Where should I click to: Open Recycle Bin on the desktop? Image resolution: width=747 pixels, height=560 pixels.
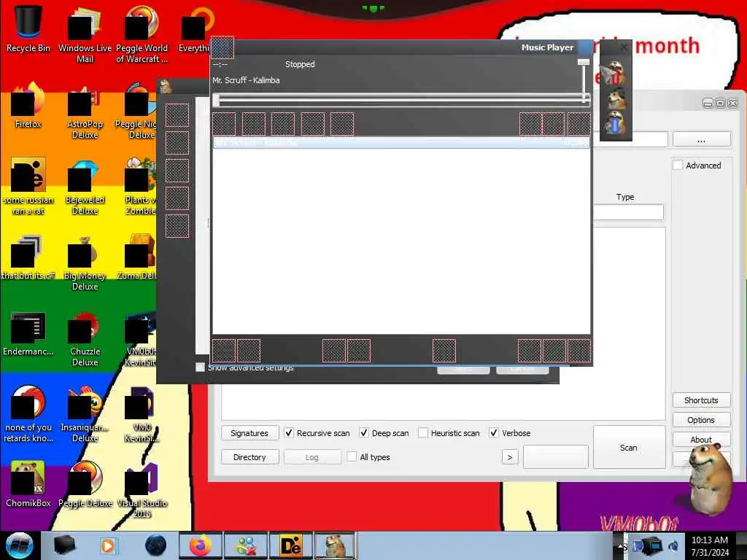click(28, 28)
